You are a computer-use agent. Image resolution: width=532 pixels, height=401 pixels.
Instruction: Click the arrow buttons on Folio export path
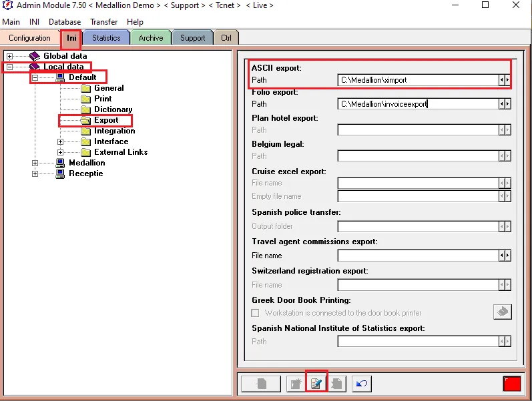(x=505, y=104)
